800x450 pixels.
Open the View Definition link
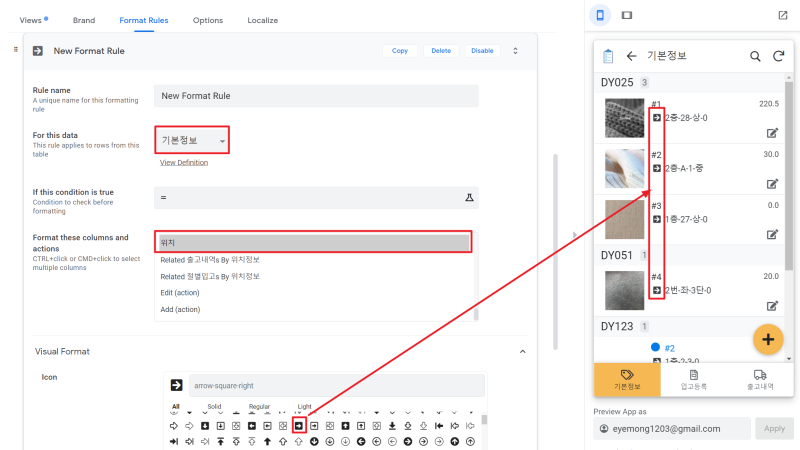pos(184,163)
